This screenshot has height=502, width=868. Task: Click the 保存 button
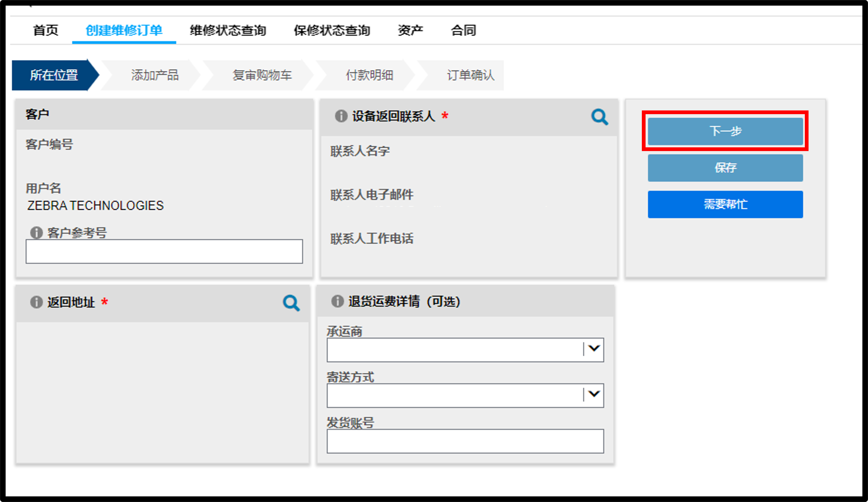coord(725,168)
